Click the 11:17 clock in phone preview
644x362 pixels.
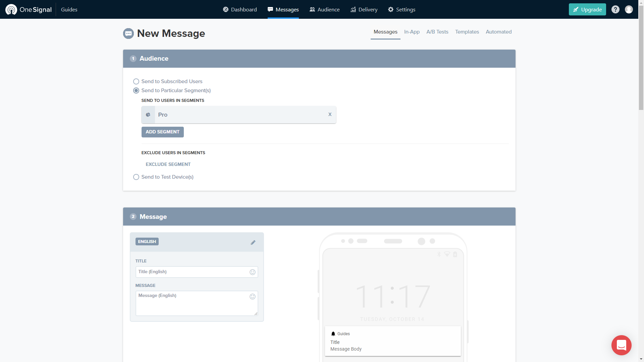tap(393, 296)
